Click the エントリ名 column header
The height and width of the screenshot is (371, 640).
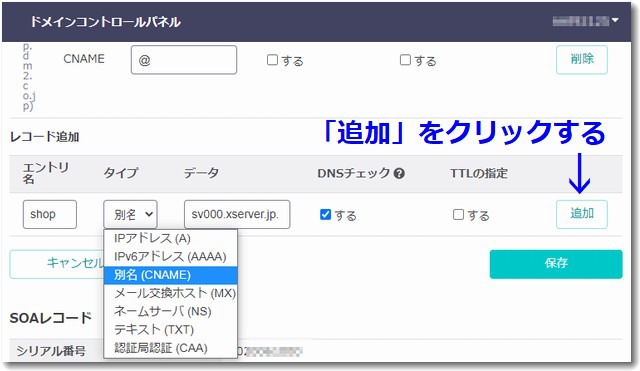(x=45, y=173)
